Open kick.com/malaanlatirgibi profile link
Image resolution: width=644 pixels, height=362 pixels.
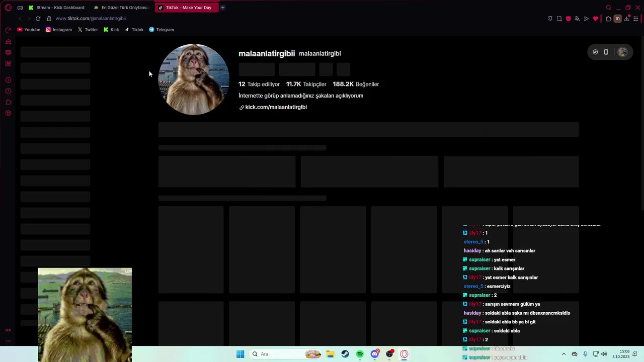276,107
